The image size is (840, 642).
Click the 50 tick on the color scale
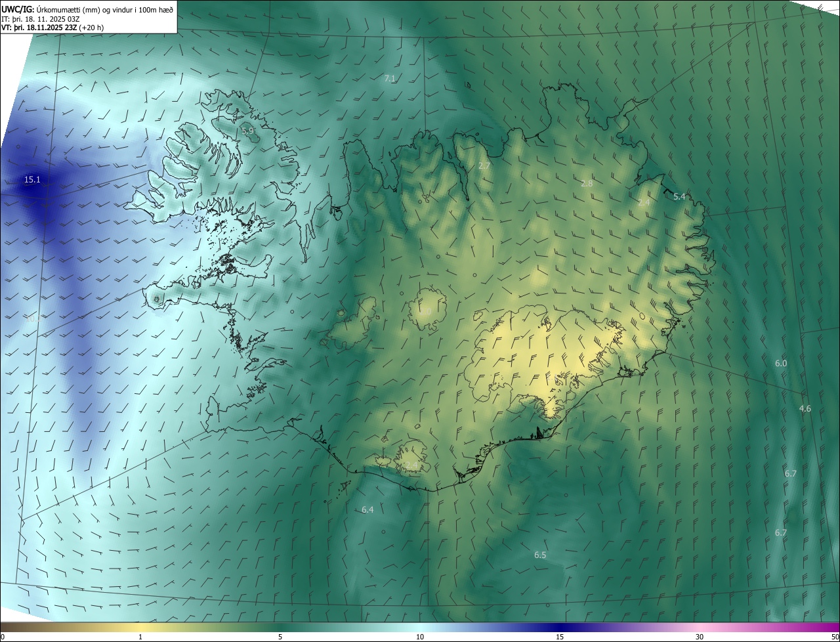[835, 637]
